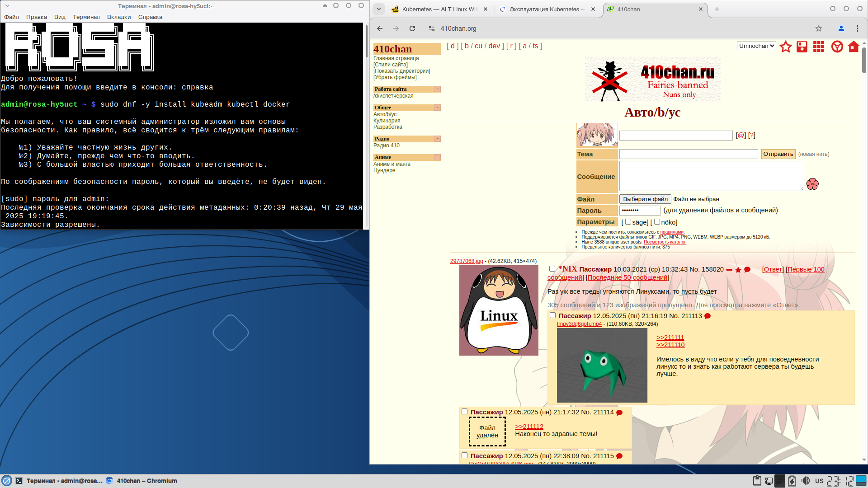The height and width of the screenshot is (488, 868).
Task: Open the Ответ link of thread 158020
Action: [x=773, y=270]
